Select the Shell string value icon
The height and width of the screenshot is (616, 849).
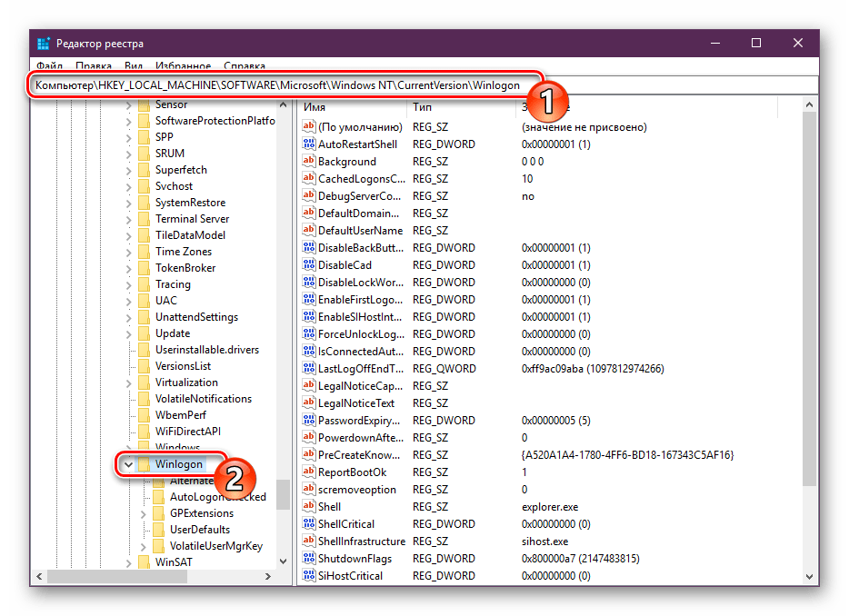(308, 507)
